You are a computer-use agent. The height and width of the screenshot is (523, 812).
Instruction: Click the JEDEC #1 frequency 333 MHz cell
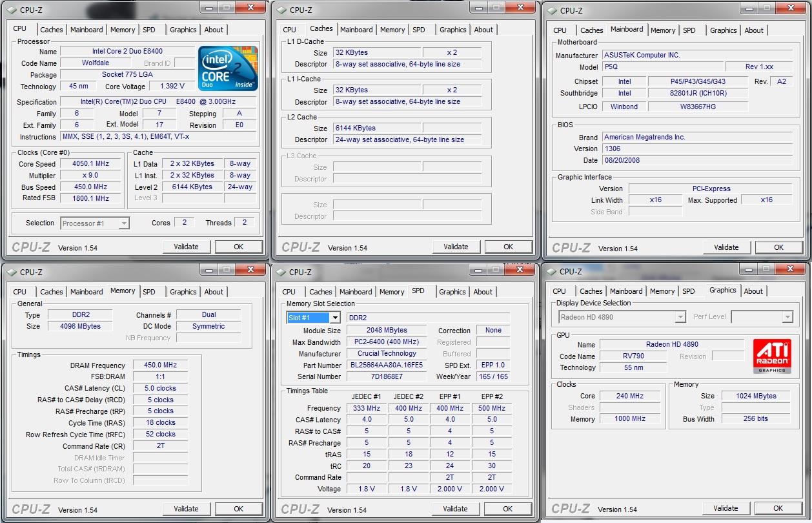pyautogui.click(x=366, y=409)
